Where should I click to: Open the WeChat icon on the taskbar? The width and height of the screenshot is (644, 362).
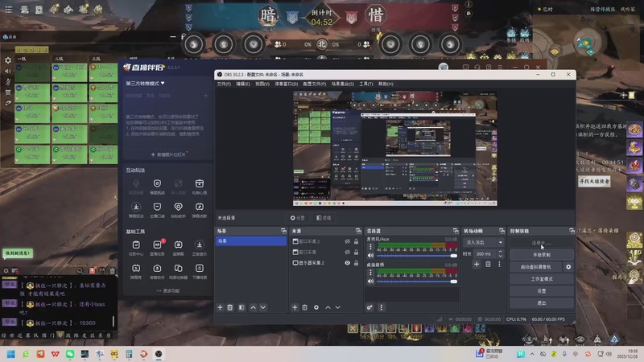[x=70, y=354]
